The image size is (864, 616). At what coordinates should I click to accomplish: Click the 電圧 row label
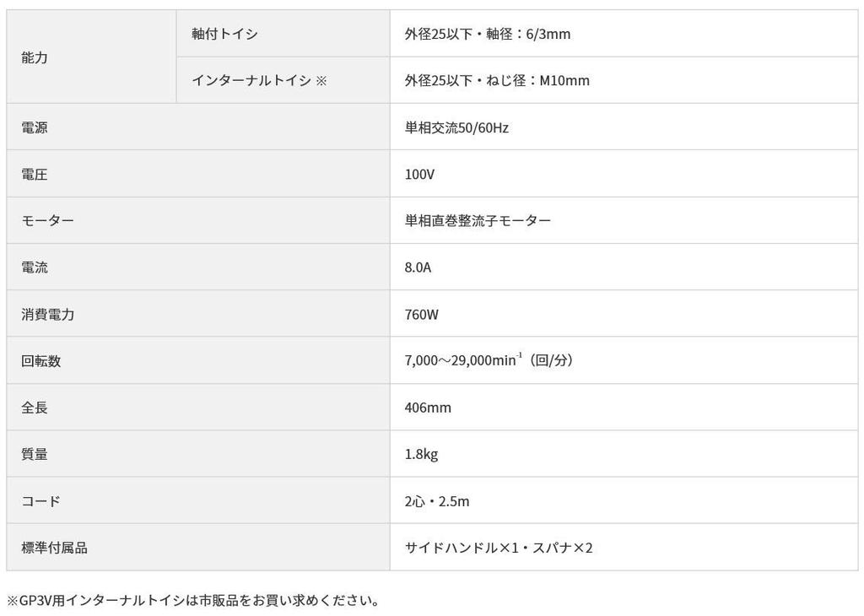(x=35, y=174)
